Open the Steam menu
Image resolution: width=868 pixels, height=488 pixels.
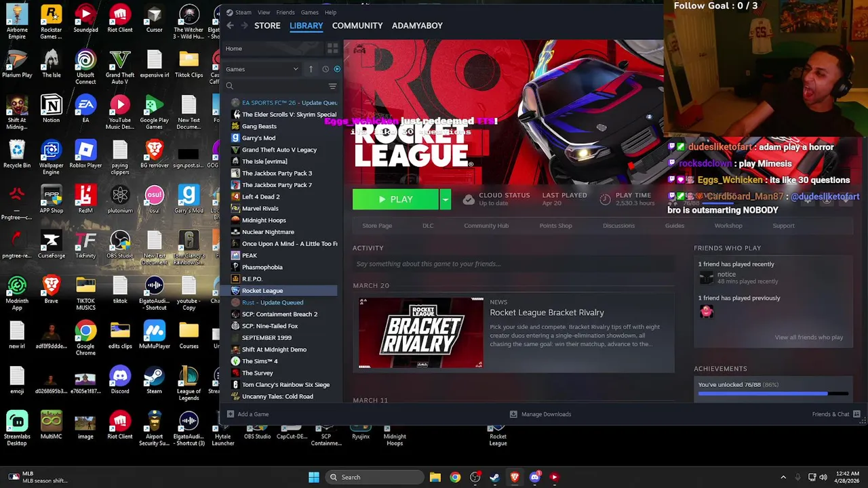[x=243, y=12]
